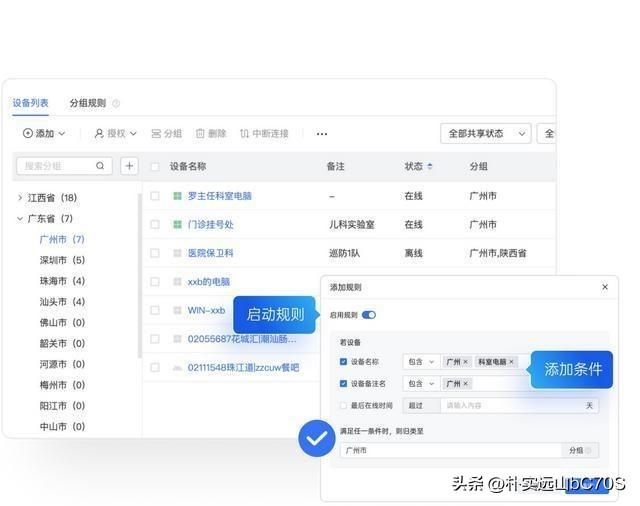
Task: Click the Windows icon of 罗主任科室电脑
Action: click(177, 196)
